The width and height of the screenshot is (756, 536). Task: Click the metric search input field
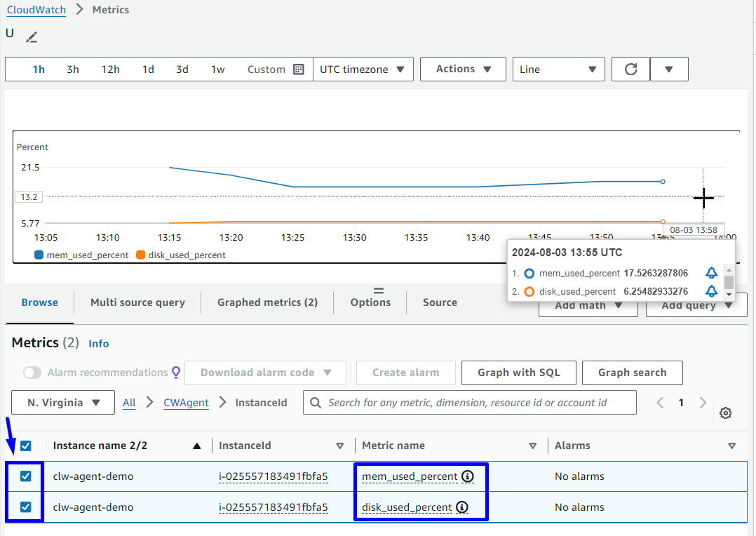pos(470,403)
